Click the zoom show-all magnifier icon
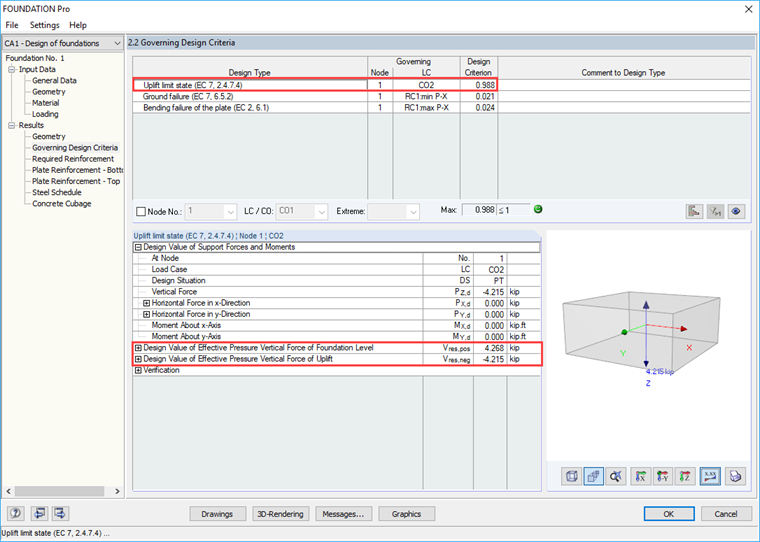This screenshot has height=542, width=760. point(616,477)
